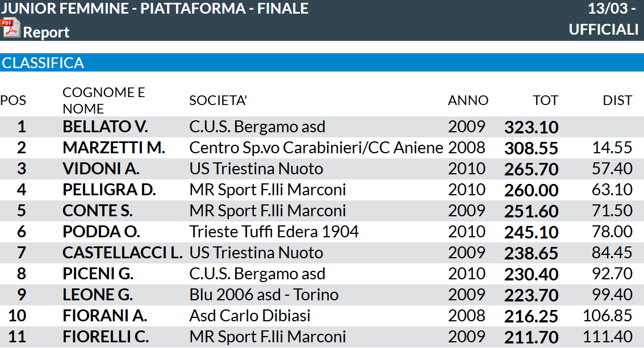Click Trieste Tuffi Edera 1904 club
Screen dimensions: 644x348
pos(274,232)
